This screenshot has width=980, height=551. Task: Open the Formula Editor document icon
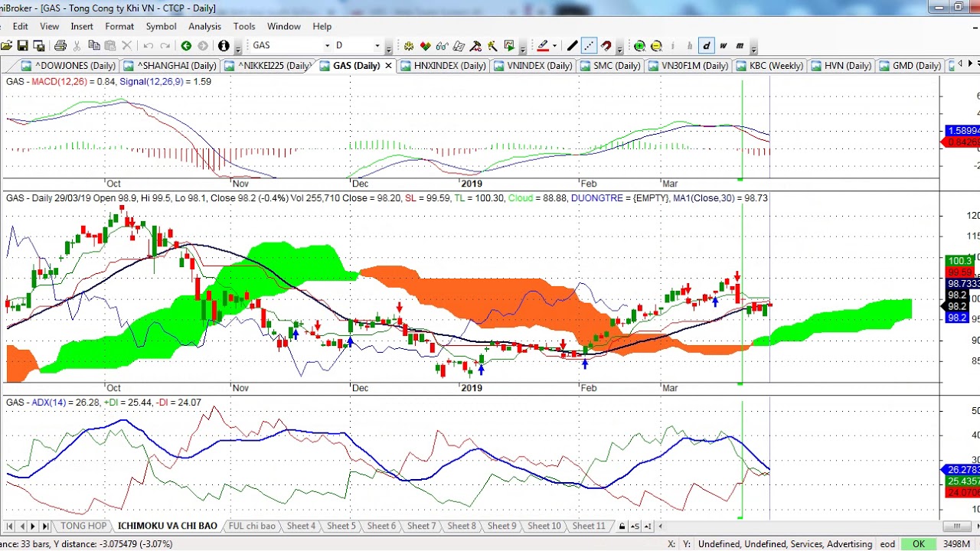tap(459, 46)
